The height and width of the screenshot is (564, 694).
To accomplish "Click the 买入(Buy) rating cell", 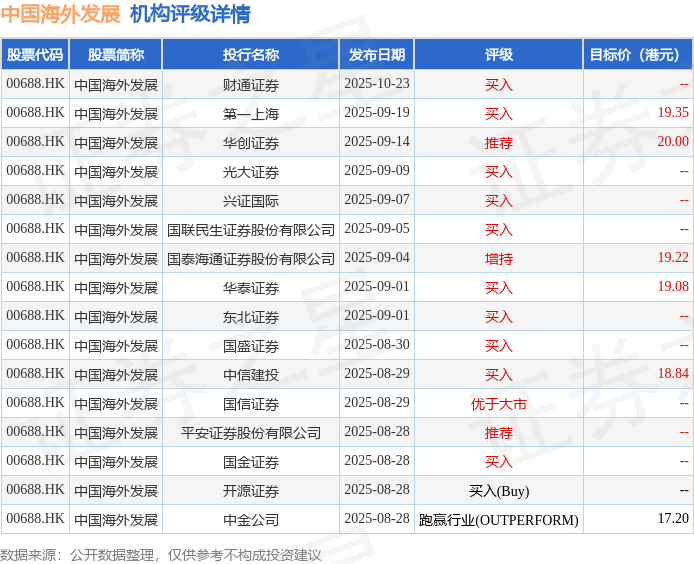I will click(x=499, y=491).
